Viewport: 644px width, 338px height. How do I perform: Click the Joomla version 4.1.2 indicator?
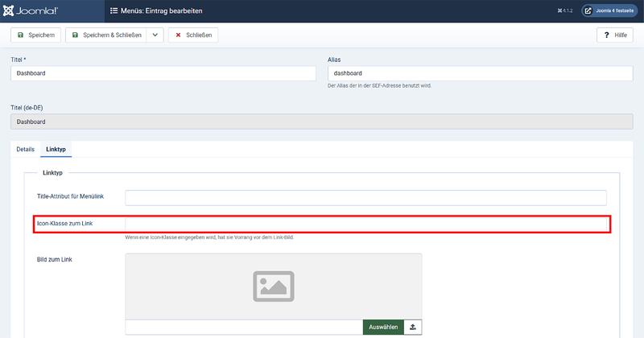(563, 11)
